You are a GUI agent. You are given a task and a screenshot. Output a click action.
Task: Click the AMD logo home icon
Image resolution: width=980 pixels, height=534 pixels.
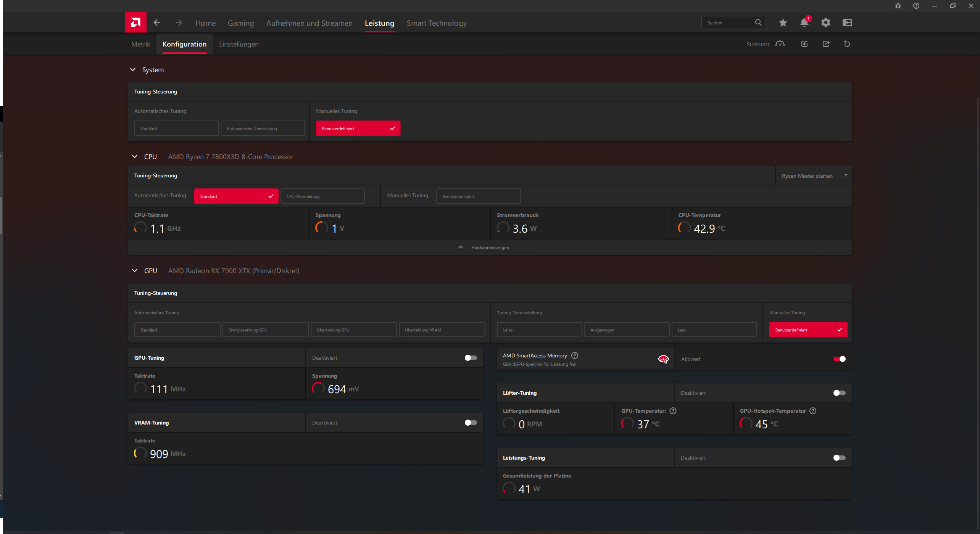click(x=135, y=23)
